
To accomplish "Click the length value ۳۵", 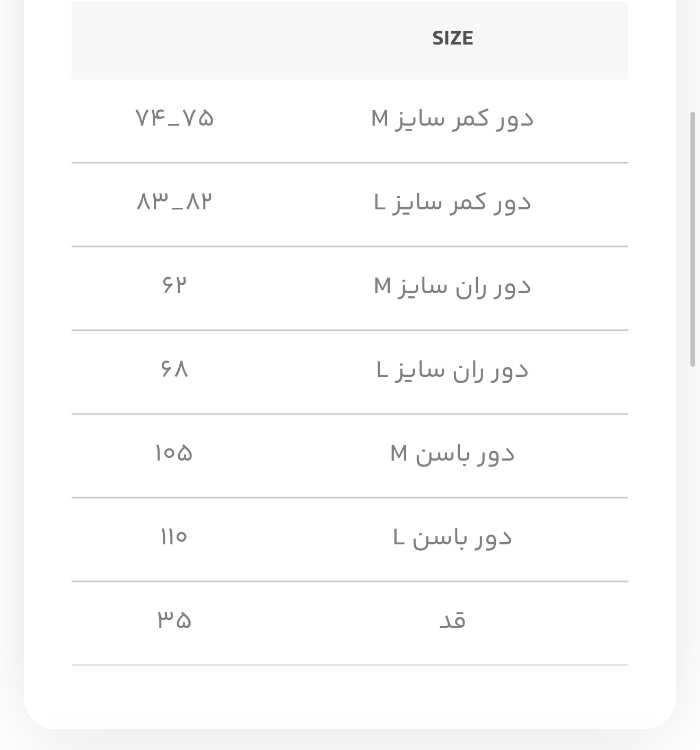I will (x=174, y=620).
